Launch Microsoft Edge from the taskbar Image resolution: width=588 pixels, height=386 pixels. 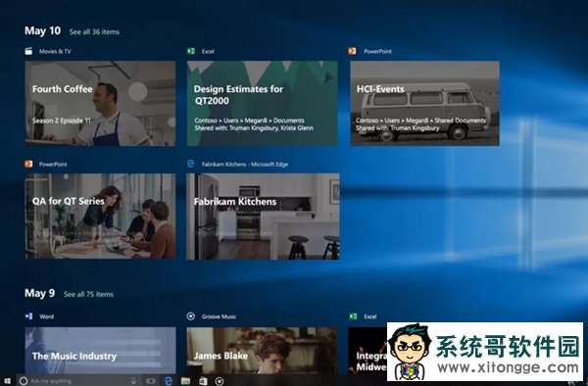[169, 381]
